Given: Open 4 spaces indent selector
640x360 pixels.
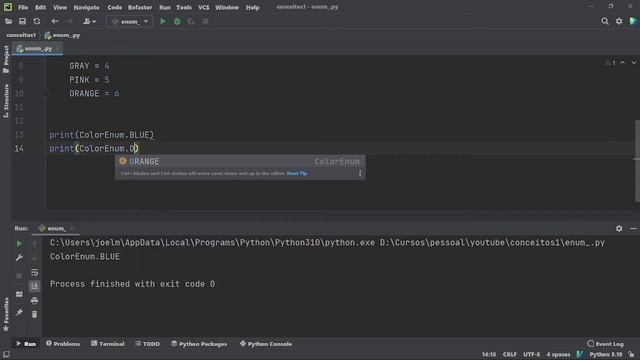Looking at the screenshot, I should point(558,354).
